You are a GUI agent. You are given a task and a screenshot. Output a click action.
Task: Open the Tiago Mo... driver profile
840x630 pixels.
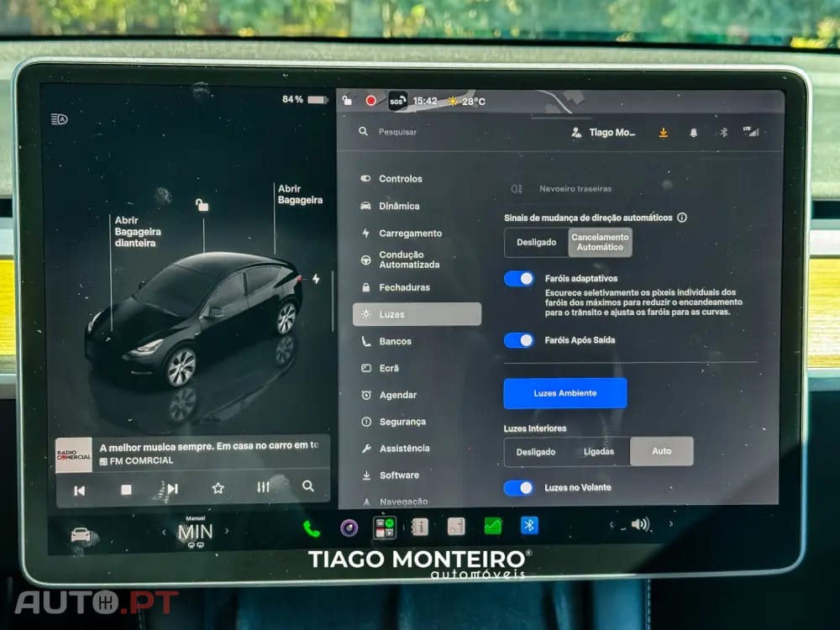point(604,133)
